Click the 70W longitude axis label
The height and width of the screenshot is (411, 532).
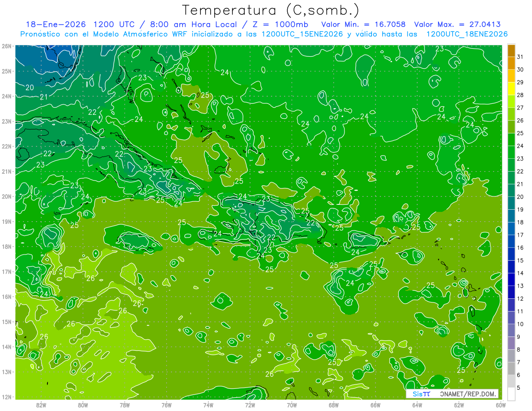292,404
